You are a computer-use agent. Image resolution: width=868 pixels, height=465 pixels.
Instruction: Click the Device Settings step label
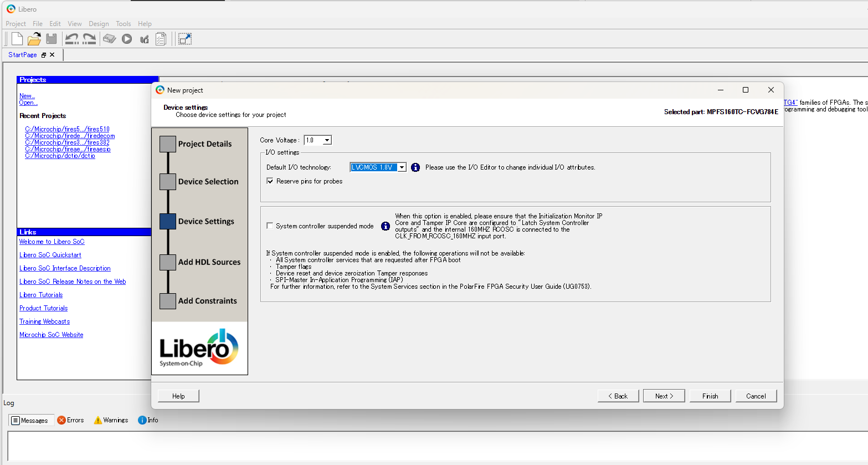[x=206, y=221]
